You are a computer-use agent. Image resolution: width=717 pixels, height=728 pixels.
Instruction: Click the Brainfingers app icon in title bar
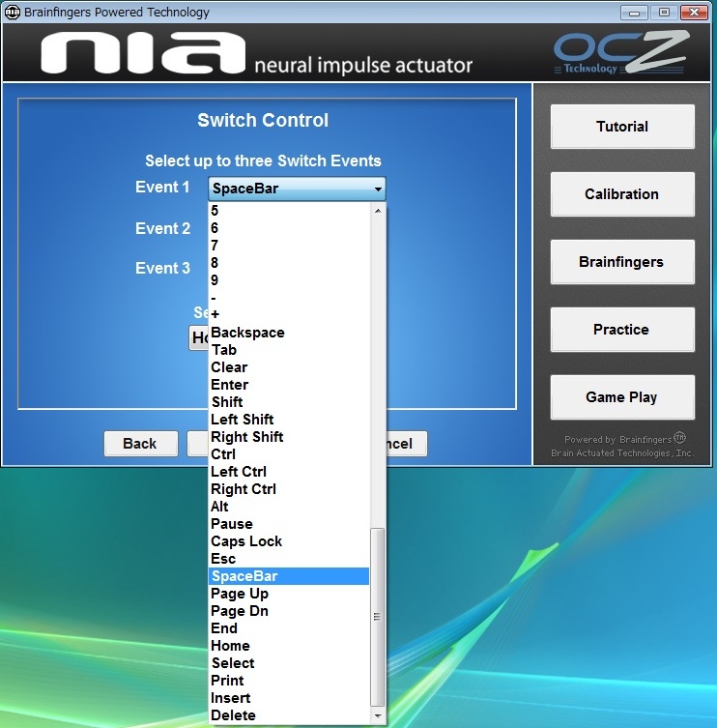[13, 13]
